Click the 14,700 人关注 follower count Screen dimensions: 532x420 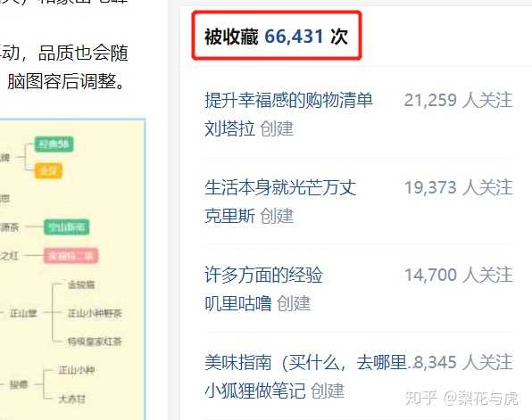(x=459, y=275)
